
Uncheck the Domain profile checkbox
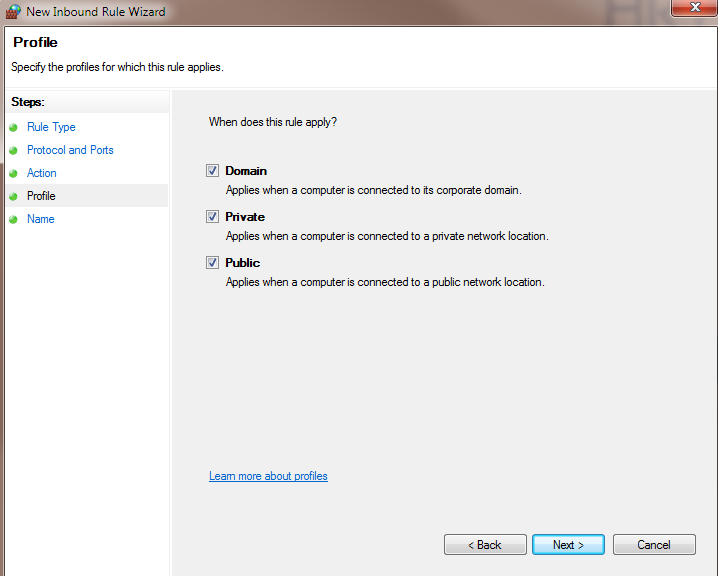point(212,171)
